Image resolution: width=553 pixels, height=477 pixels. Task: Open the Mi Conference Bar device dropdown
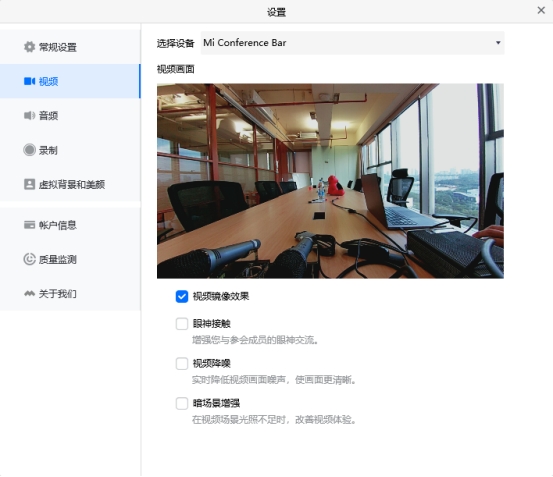click(x=352, y=43)
